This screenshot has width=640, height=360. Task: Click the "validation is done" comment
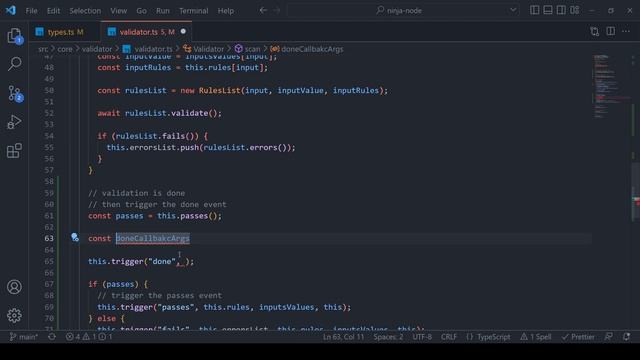click(137, 193)
